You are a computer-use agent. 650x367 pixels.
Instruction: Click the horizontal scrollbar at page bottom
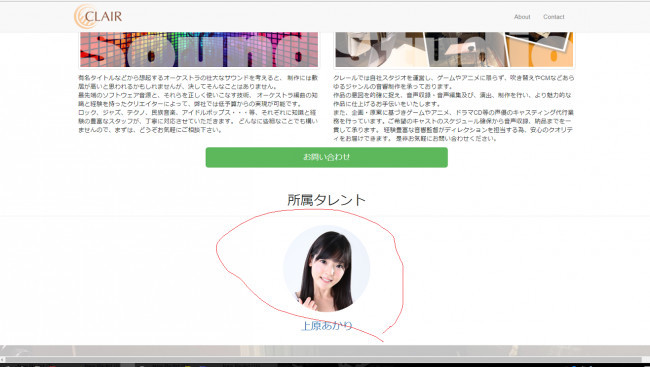323,360
